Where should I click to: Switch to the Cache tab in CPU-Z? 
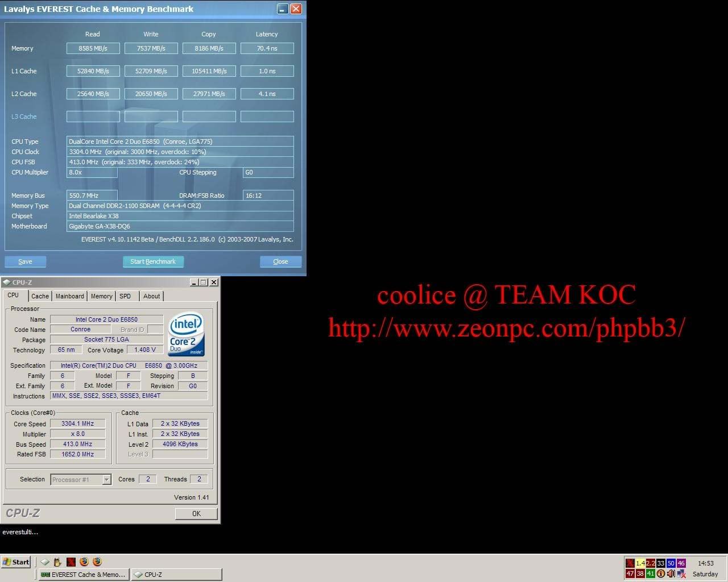click(40, 296)
